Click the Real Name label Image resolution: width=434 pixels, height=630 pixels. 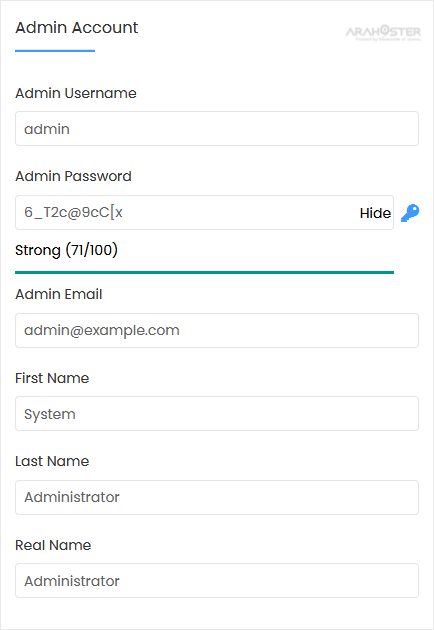click(x=53, y=545)
